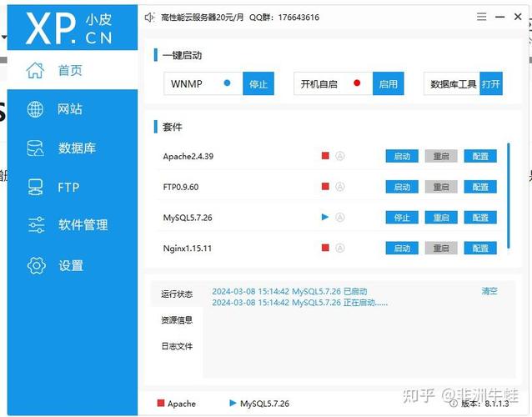Viewport: 532px width, 417px height.
Task: Start Nginx1.15.11 with 启动 button
Action: 402,248
